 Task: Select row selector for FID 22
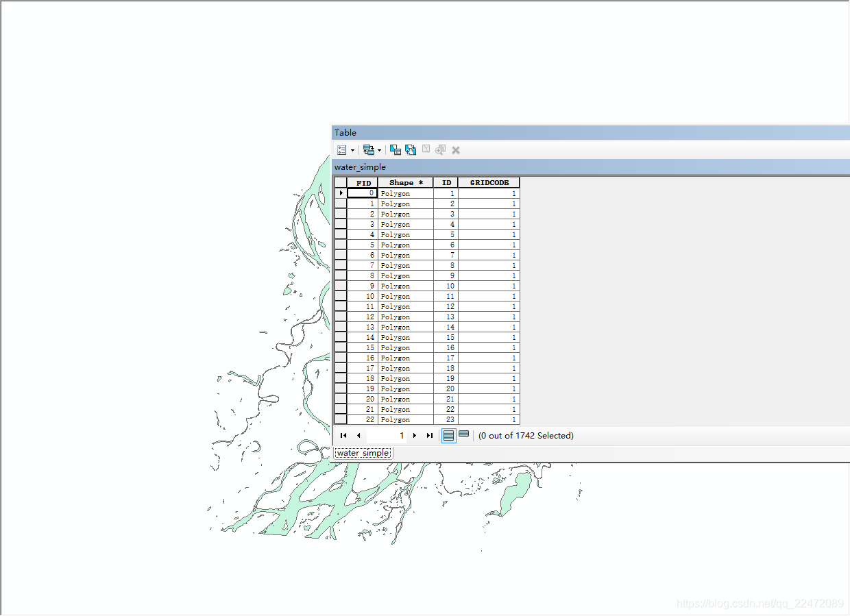point(341,419)
